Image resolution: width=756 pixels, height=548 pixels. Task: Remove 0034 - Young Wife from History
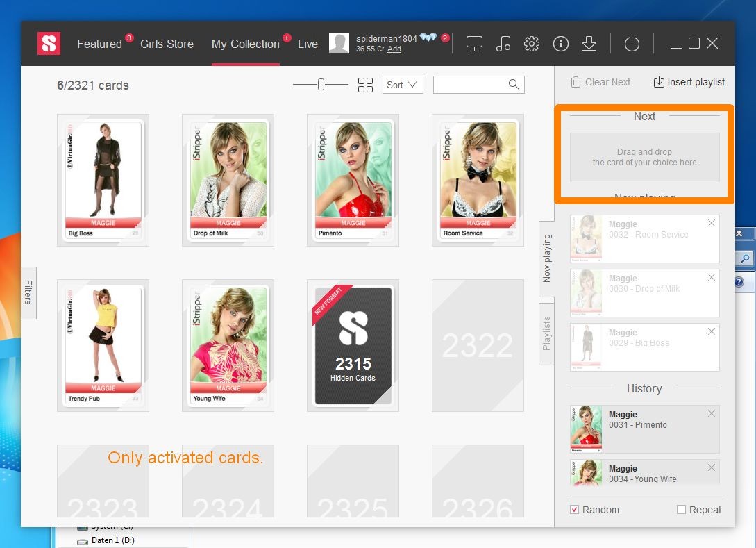[711, 467]
